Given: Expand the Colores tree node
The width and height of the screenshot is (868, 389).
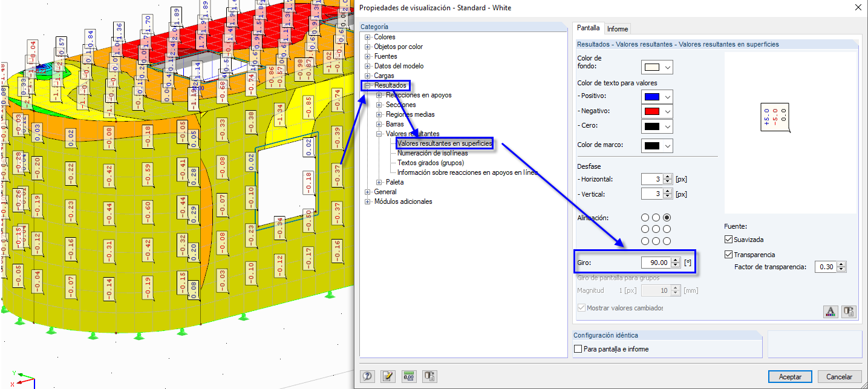Looking at the screenshot, I should (368, 37).
